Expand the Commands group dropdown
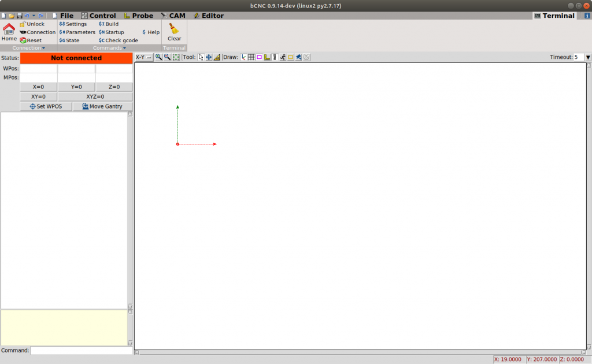Screen dimensions: 592x364 pos(109,48)
